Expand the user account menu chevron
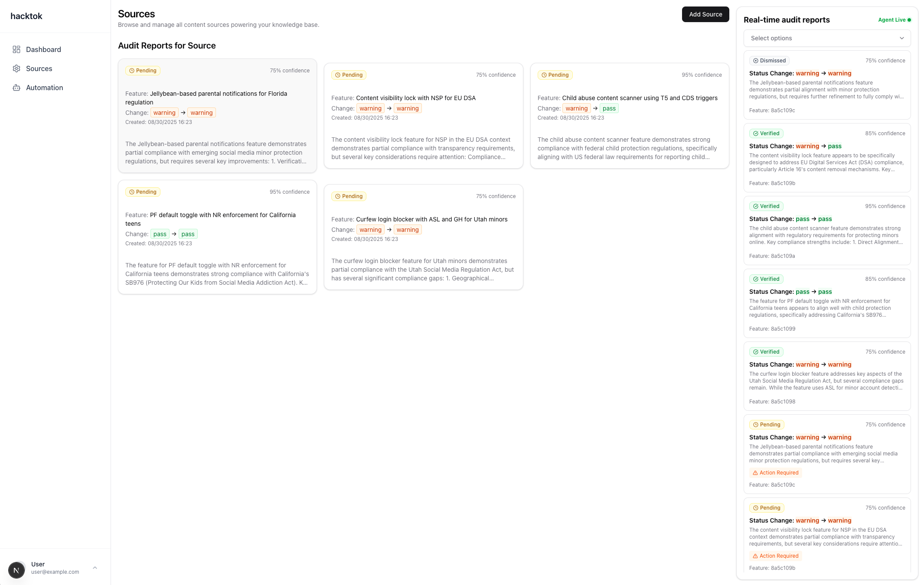Screen dimensions: 924x585 coord(95,568)
